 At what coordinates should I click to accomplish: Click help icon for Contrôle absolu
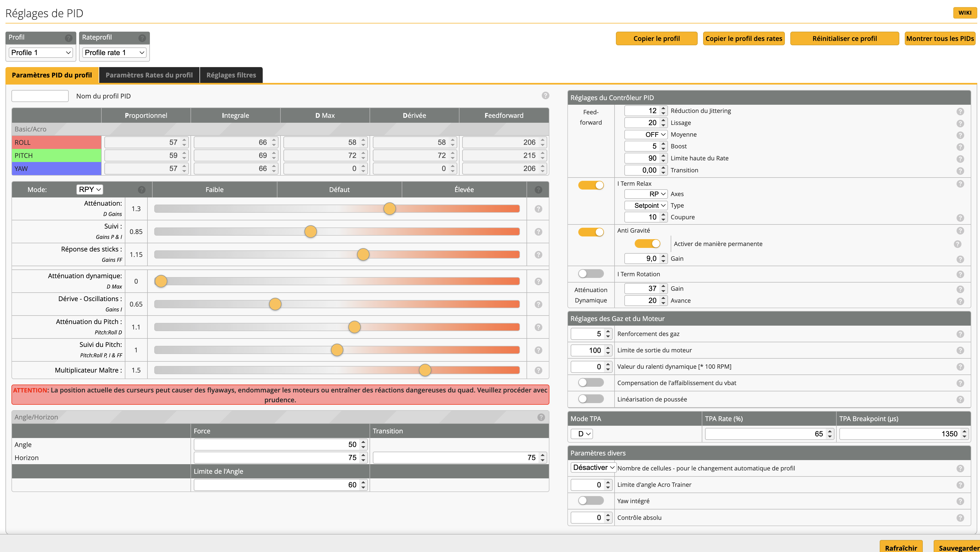tap(960, 518)
